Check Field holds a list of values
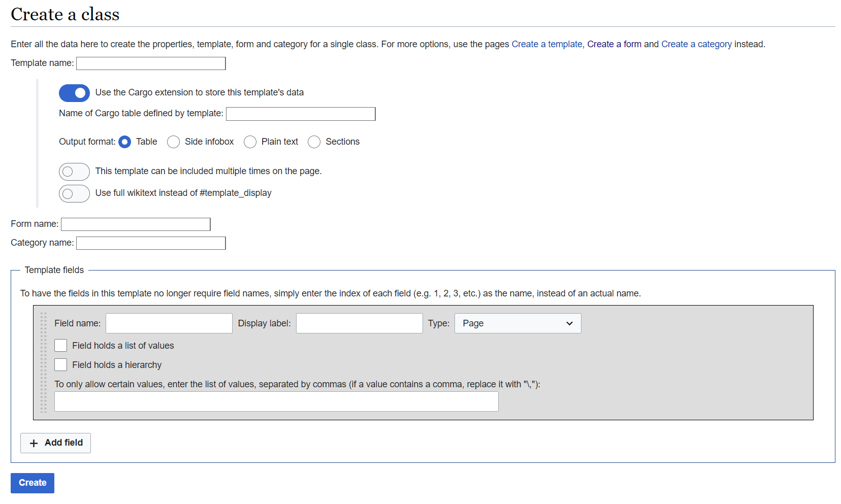This screenshot has width=841, height=504. [61, 346]
